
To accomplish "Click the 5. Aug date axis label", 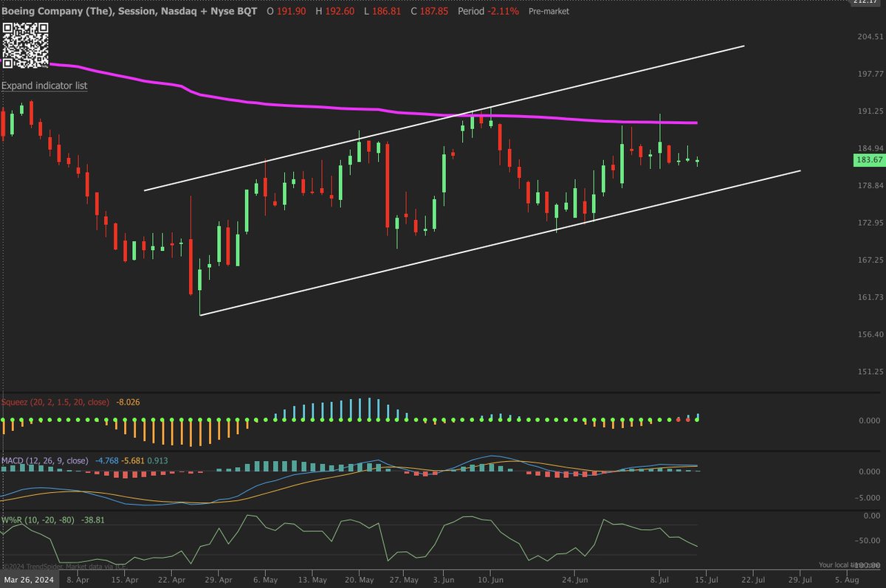I will point(846,579).
